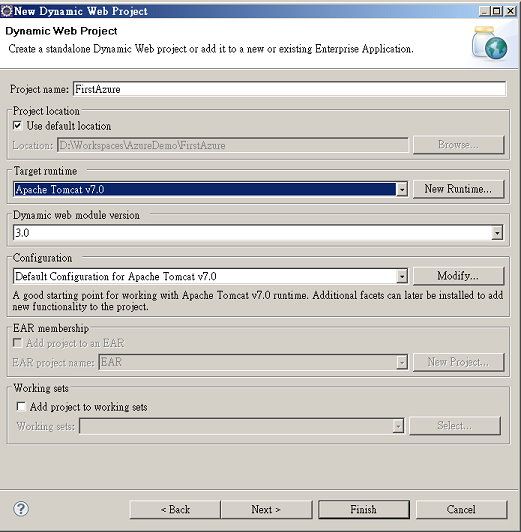
Task: Proceed with the Next > button
Action: pyautogui.click(x=266, y=510)
